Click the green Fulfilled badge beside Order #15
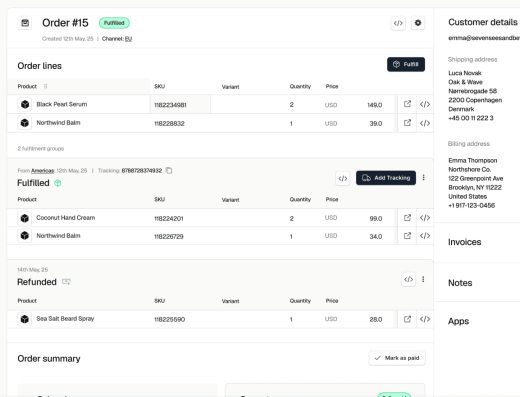The width and height of the screenshot is (520, 397). 114,23
